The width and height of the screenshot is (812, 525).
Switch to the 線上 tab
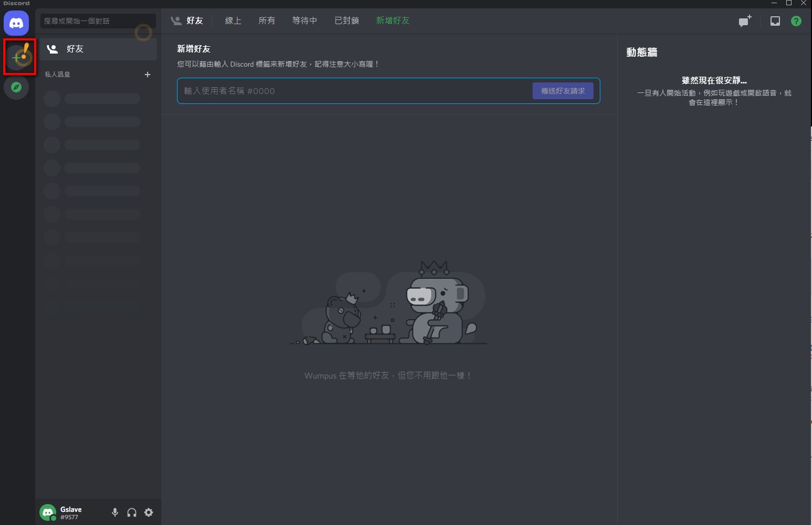coord(233,20)
